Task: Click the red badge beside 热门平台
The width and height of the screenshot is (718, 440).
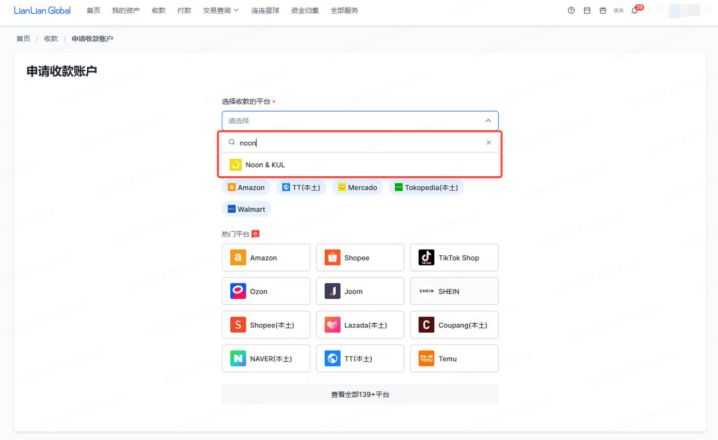Action: point(256,234)
